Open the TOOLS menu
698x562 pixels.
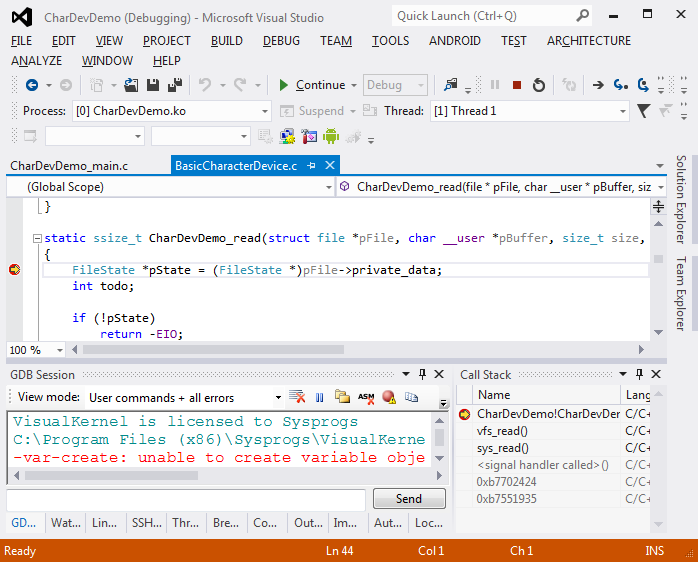pyautogui.click(x=390, y=41)
